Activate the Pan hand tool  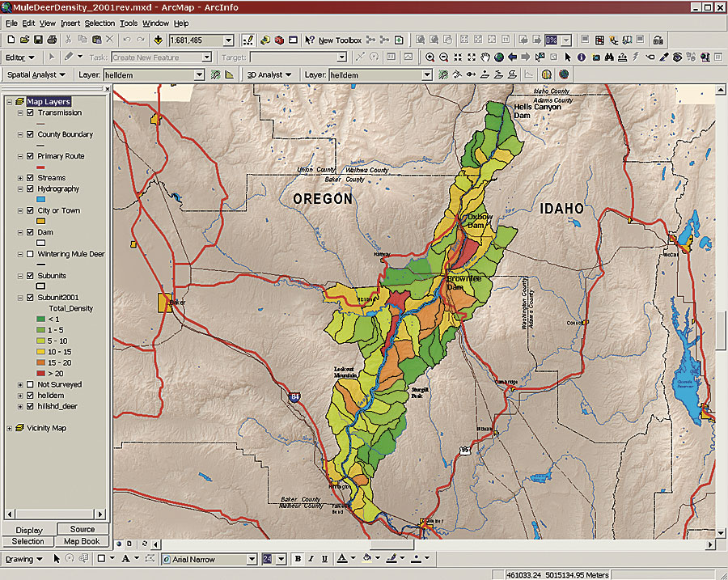pos(485,57)
